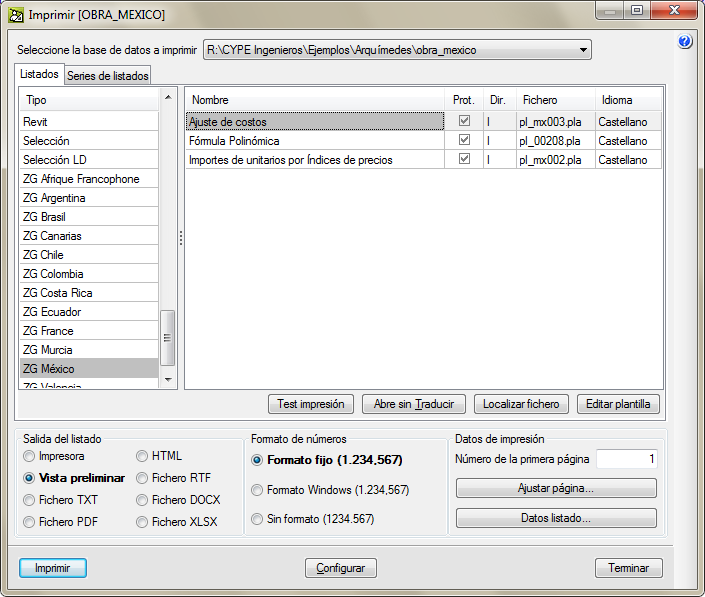The width and height of the screenshot is (705, 597).
Task: Toggle Prot. checkbox for Fórmula Polinómica
Action: coord(464,141)
